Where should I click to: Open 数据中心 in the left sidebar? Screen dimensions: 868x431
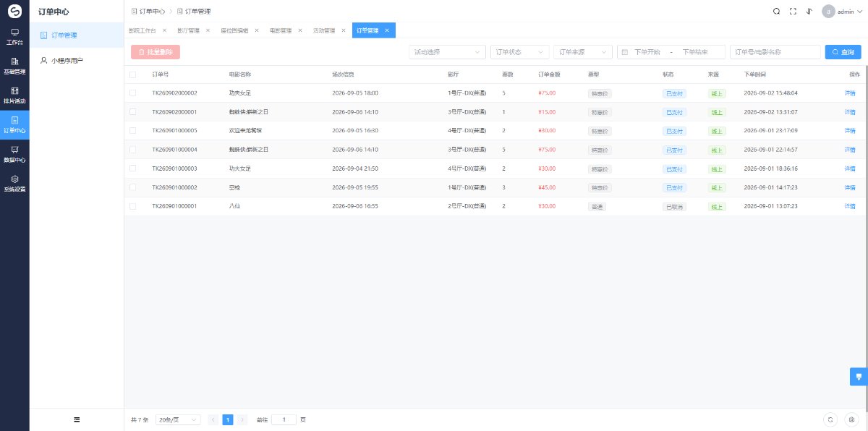point(14,154)
